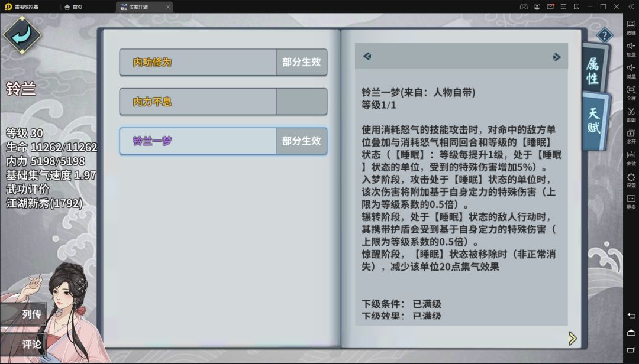
Task: Click the 铃兰 character name text
Action: click(x=21, y=89)
